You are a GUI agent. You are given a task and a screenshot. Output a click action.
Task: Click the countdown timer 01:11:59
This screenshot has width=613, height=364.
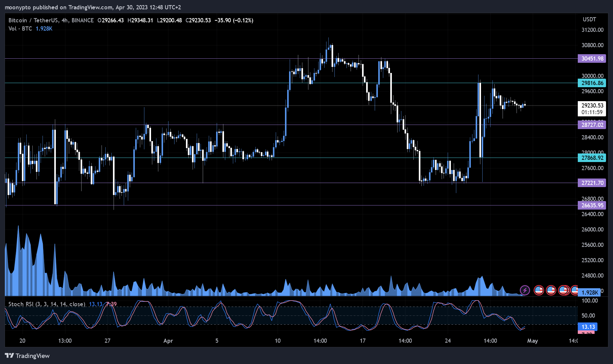pos(592,112)
